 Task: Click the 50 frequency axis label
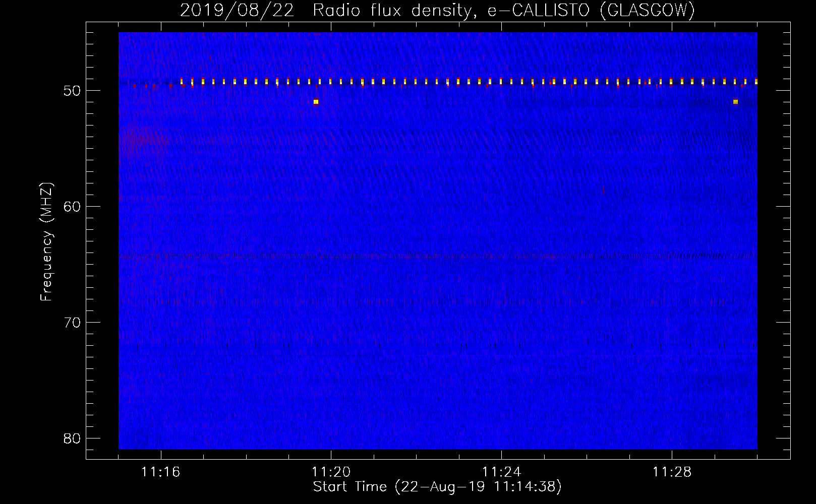click(72, 91)
